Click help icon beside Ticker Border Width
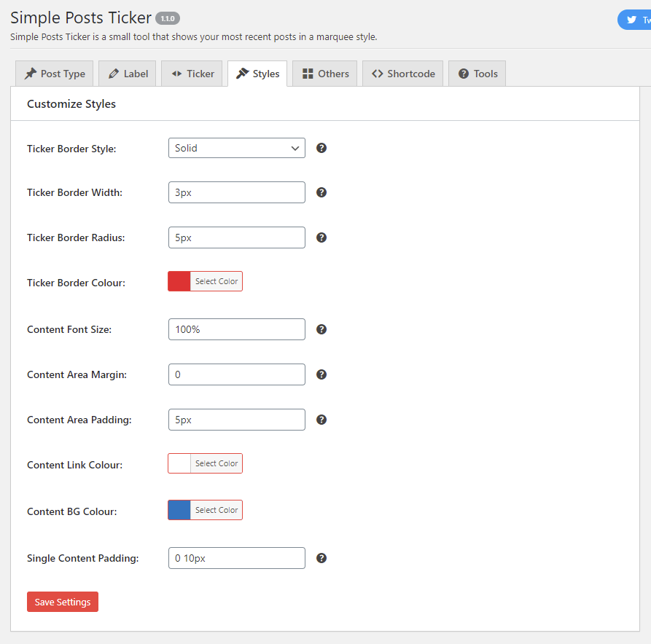651x644 pixels. (x=321, y=193)
